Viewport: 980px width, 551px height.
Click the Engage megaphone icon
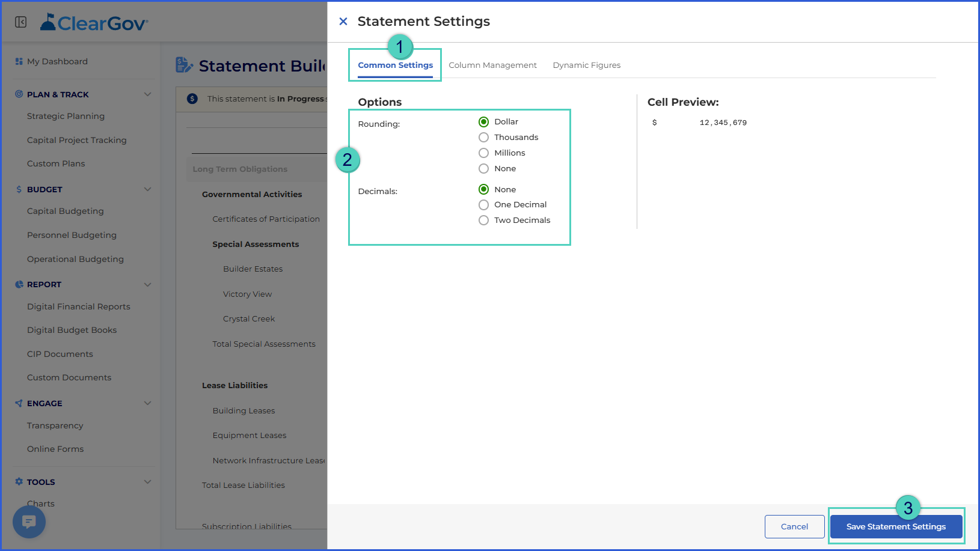pyautogui.click(x=19, y=403)
